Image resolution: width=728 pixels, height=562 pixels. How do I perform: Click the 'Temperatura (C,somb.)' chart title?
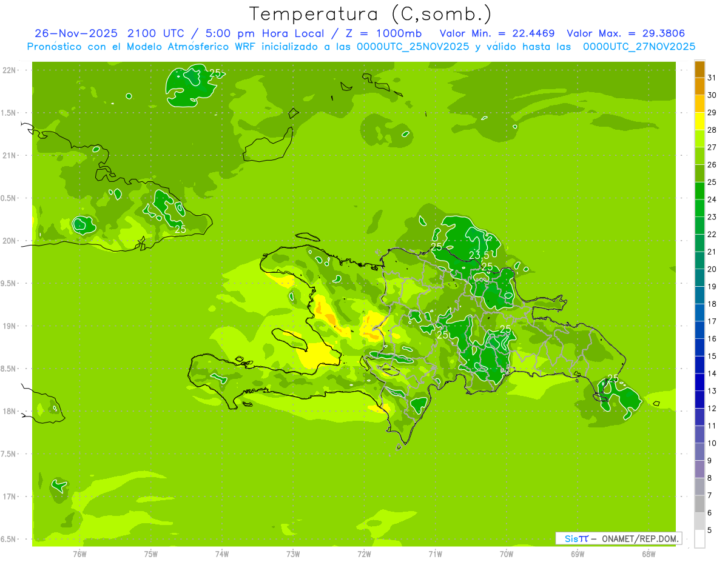[x=370, y=14]
